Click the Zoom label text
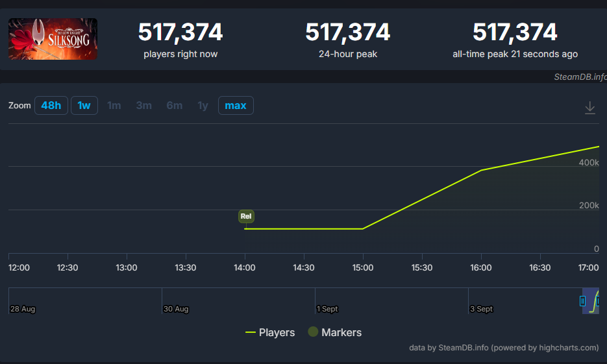Viewport: 607px width, 364px height. click(x=19, y=106)
